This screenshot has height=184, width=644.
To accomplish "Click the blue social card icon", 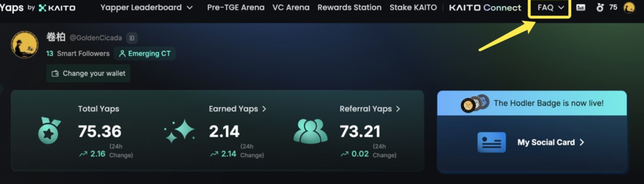I will coord(491,142).
